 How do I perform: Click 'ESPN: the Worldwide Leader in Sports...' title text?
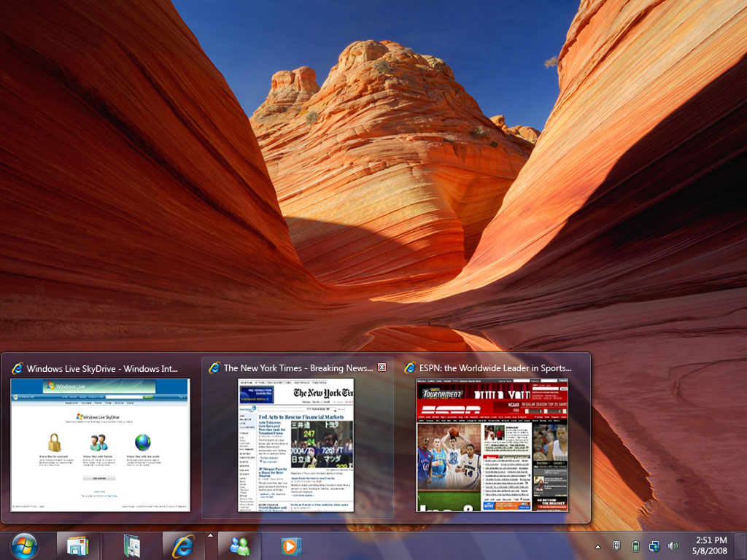pyautogui.click(x=495, y=368)
